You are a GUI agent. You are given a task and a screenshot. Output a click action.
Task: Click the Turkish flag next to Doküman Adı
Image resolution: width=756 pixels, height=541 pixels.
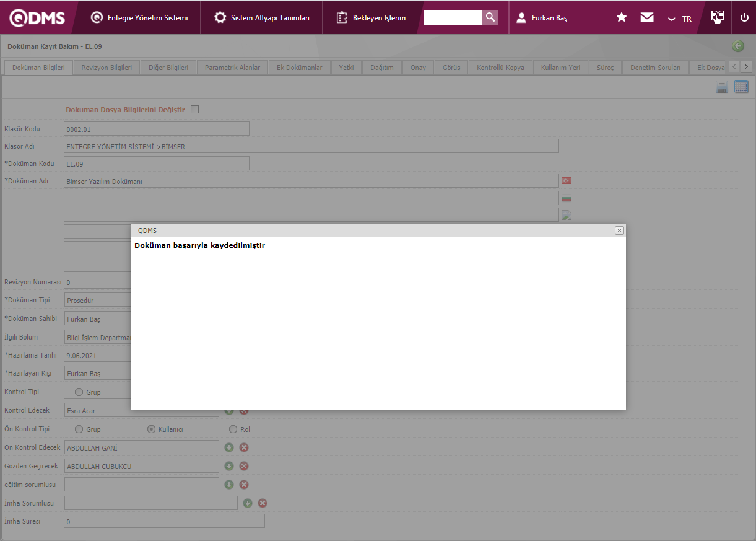[566, 181]
